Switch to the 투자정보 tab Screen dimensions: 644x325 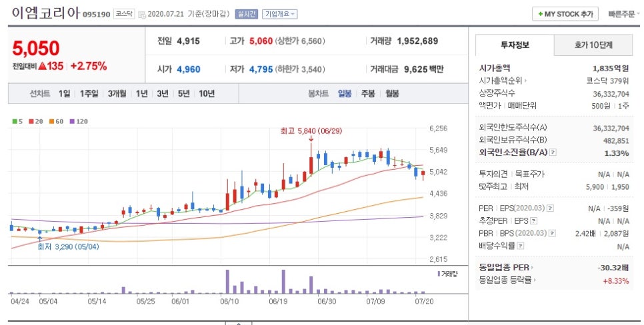[x=515, y=45]
